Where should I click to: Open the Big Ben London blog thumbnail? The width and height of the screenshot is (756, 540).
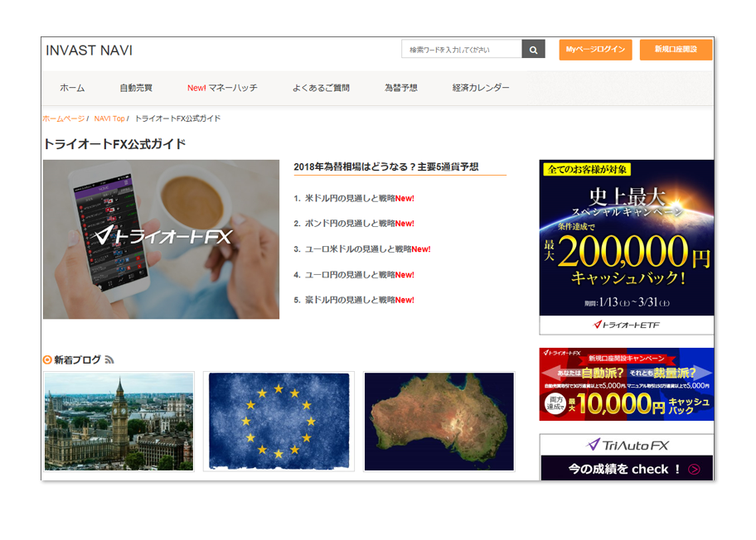tap(119, 422)
